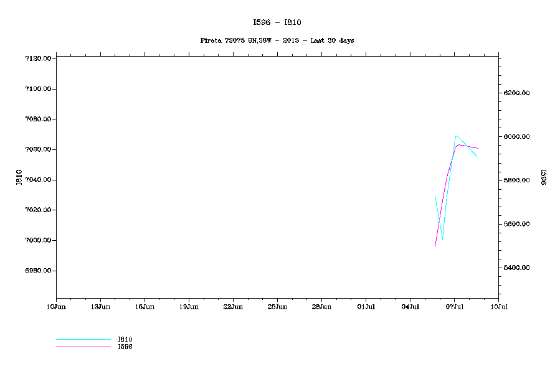Click the 5400.00 right axis value
The height and width of the screenshot is (392, 555).
[517, 268]
